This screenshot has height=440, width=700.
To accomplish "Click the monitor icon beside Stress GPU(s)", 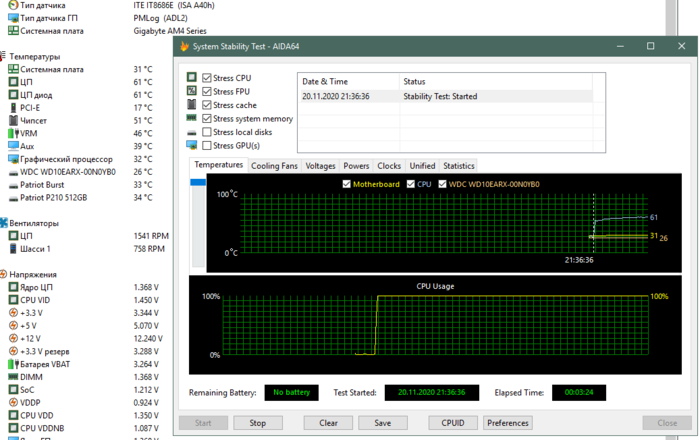I will point(192,145).
